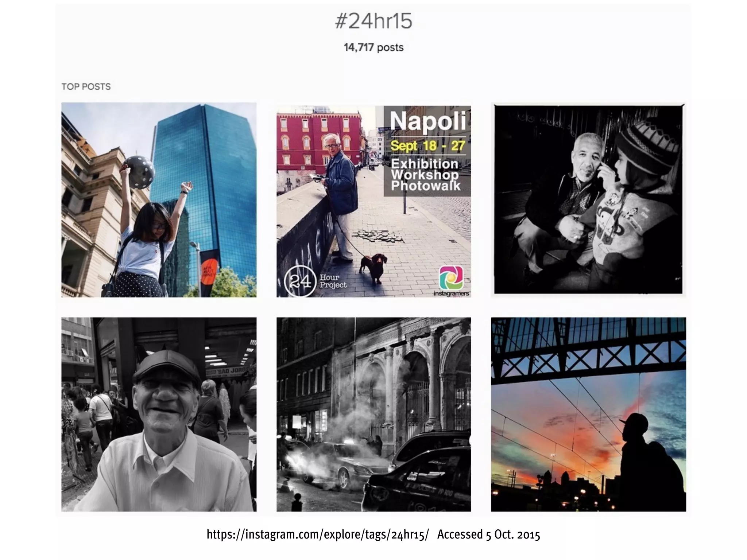Click the #24hr15 hashtag heading
Viewport: 747px width, 560px height.
373,21
